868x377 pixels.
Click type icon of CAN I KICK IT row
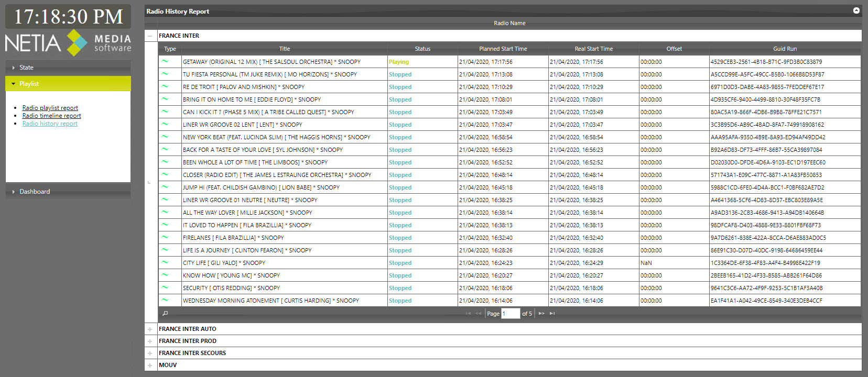click(x=165, y=112)
